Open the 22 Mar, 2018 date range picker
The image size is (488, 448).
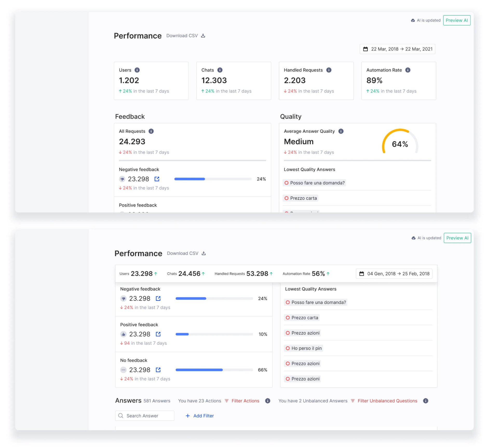(397, 49)
